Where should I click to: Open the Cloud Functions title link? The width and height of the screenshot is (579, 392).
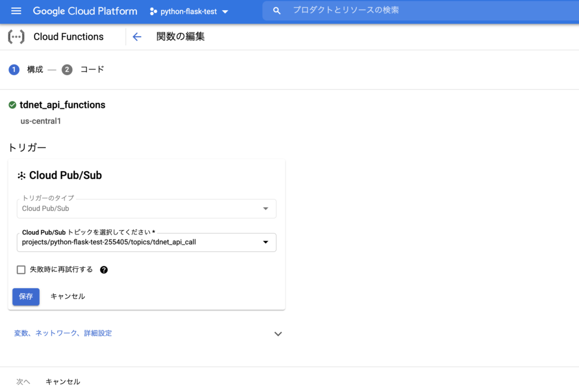(x=68, y=37)
